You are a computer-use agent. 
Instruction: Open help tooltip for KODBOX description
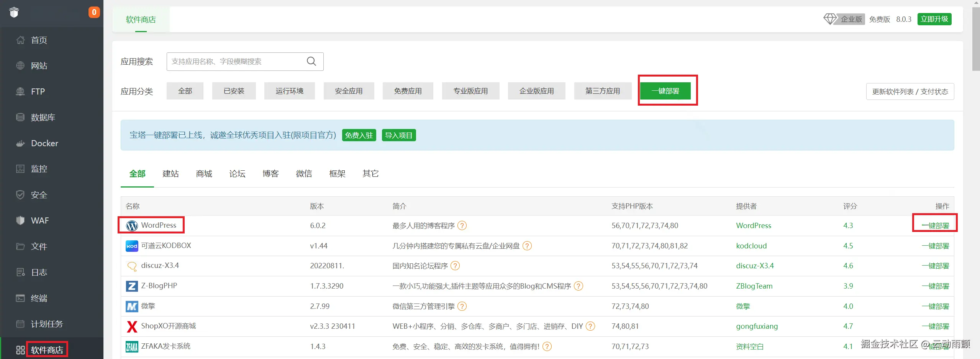coord(527,246)
